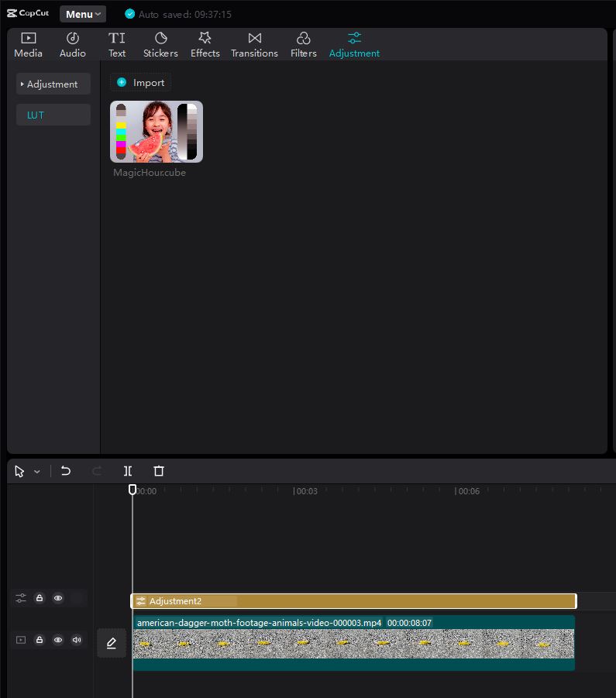Click the cover edit pencil icon
Image resolution: width=616 pixels, height=698 pixels.
click(x=112, y=643)
